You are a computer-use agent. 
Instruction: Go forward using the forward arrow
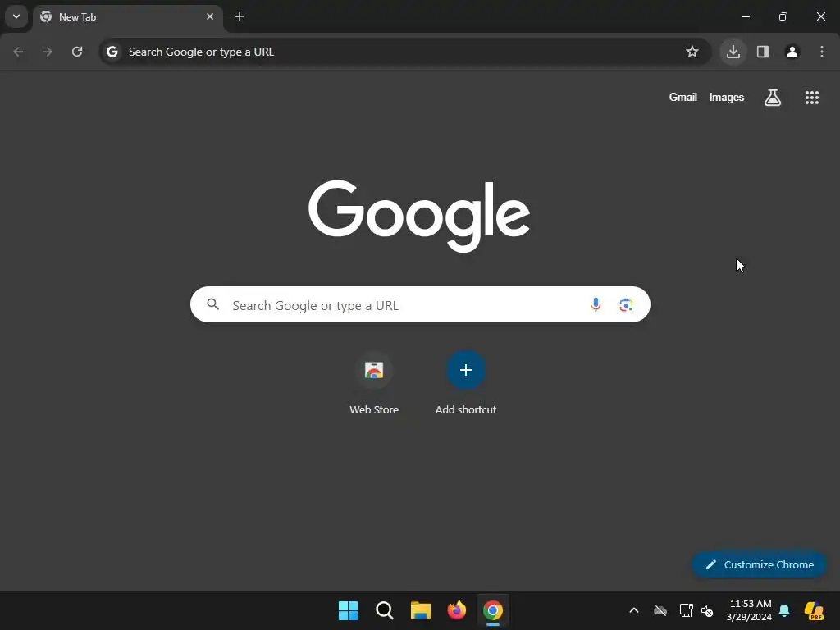click(x=48, y=52)
